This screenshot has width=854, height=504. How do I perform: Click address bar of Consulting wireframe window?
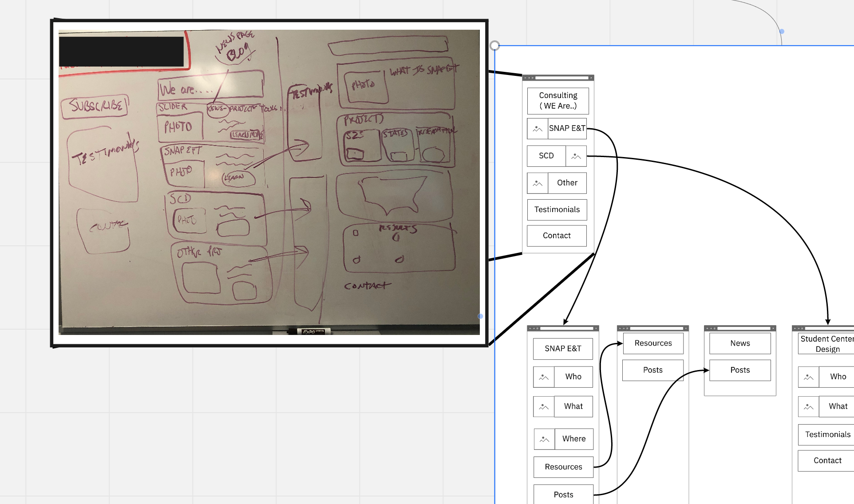[x=561, y=78]
